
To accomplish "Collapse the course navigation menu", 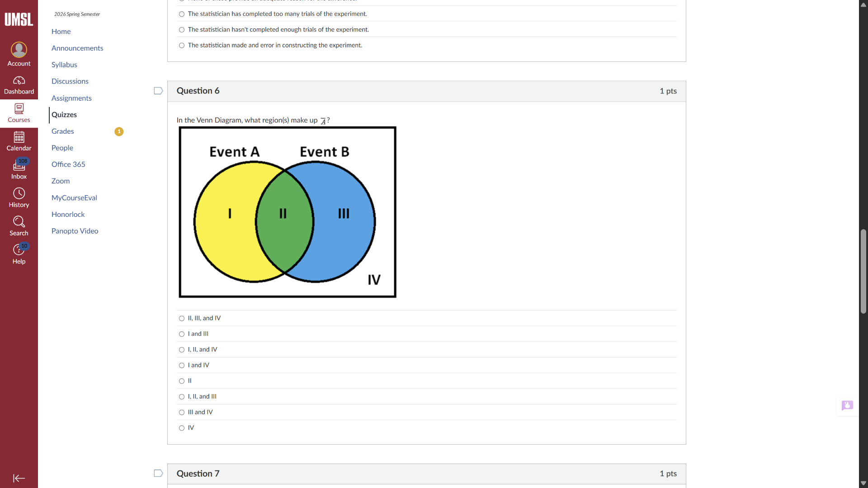I will 19,478.
